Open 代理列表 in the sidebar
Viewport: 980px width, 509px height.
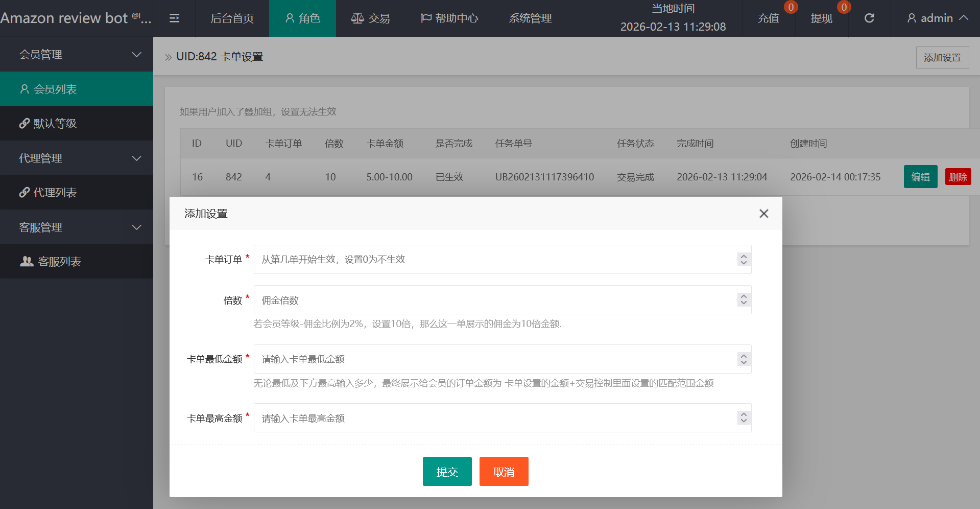point(77,193)
